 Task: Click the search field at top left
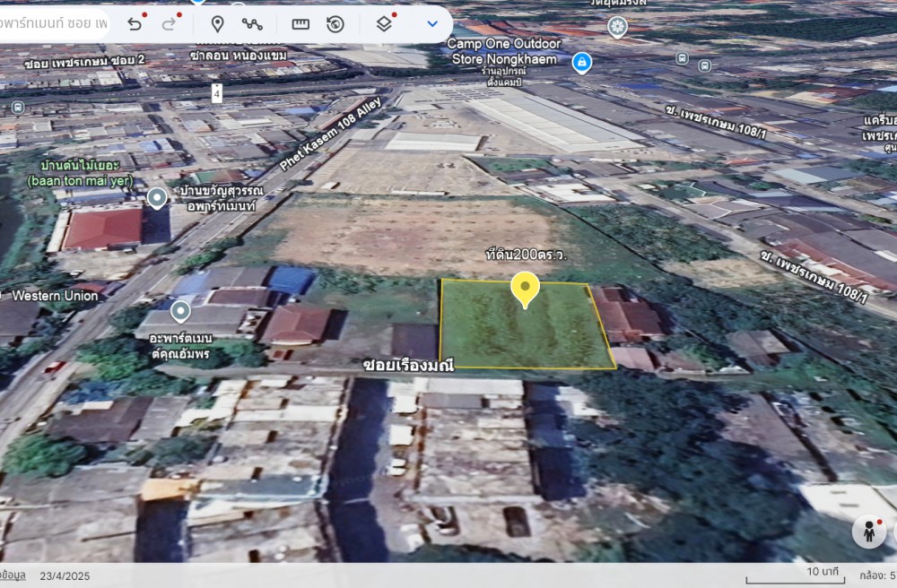tap(54, 23)
